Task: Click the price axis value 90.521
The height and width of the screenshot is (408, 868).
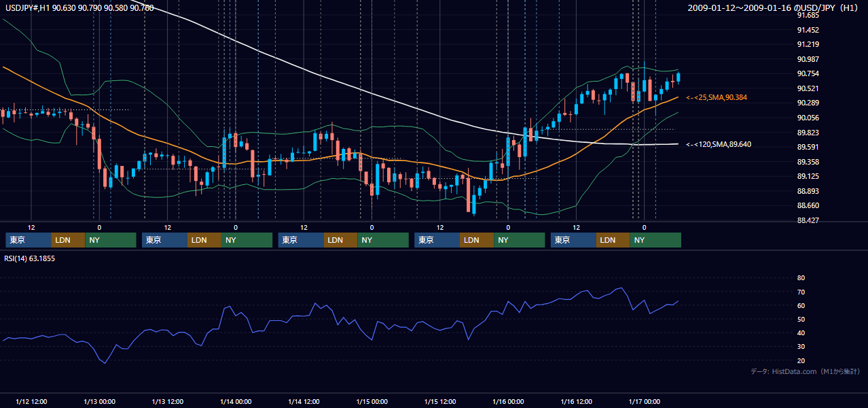Action: 808,88
